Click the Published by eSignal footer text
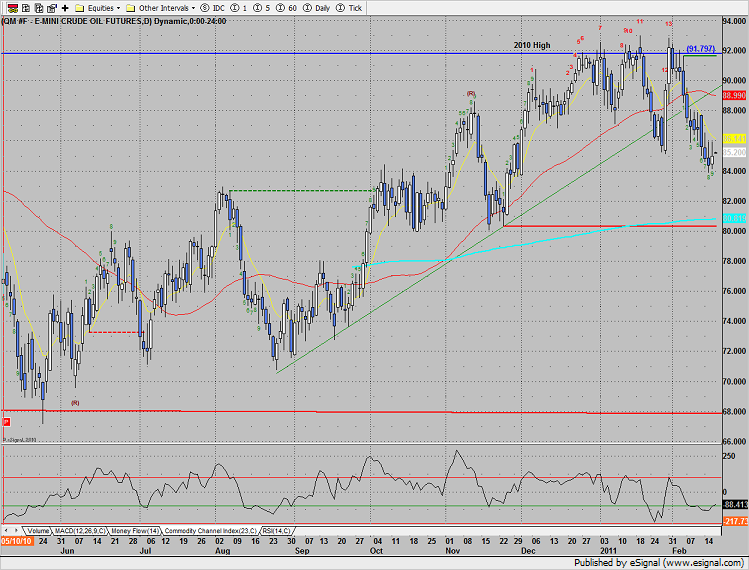Viewport: 749px width, 570px height. (x=658, y=563)
